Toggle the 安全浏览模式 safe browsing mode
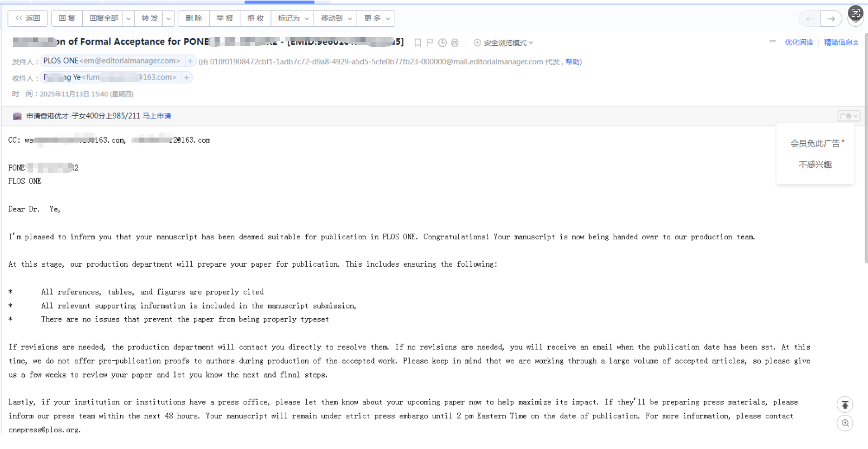The width and height of the screenshot is (868, 449). [503, 43]
